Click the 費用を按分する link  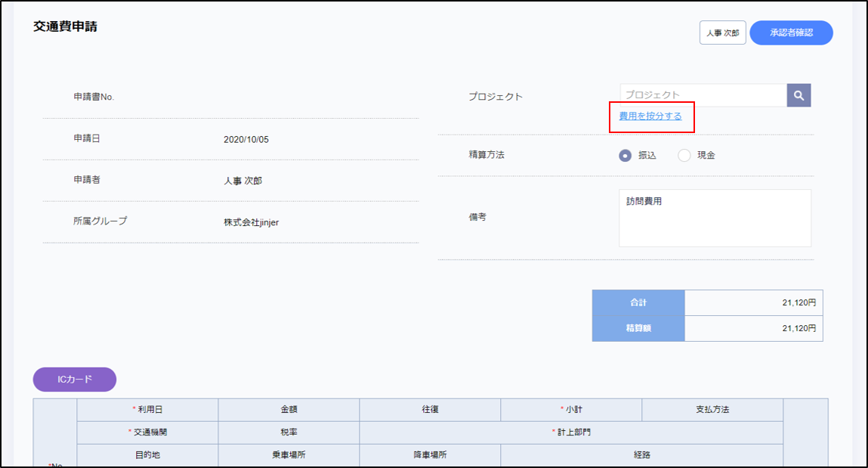pos(650,116)
